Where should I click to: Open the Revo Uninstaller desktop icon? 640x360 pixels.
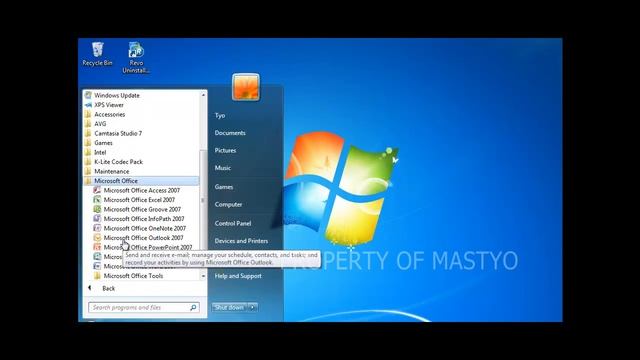coord(136,58)
